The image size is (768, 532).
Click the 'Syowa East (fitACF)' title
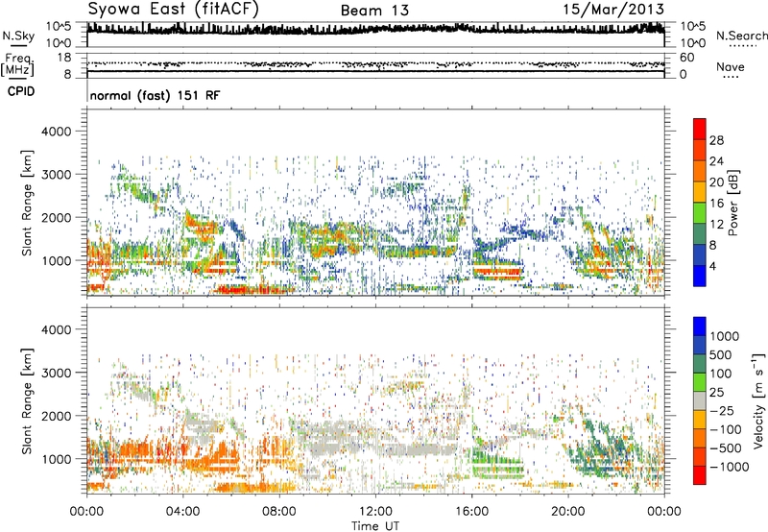tap(173, 10)
